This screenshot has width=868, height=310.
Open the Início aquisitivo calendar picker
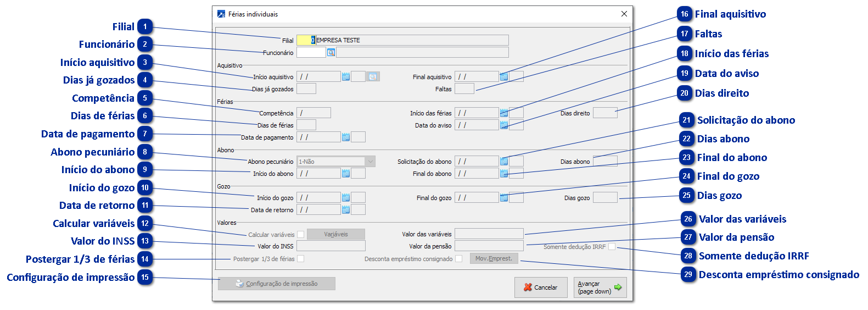[346, 76]
